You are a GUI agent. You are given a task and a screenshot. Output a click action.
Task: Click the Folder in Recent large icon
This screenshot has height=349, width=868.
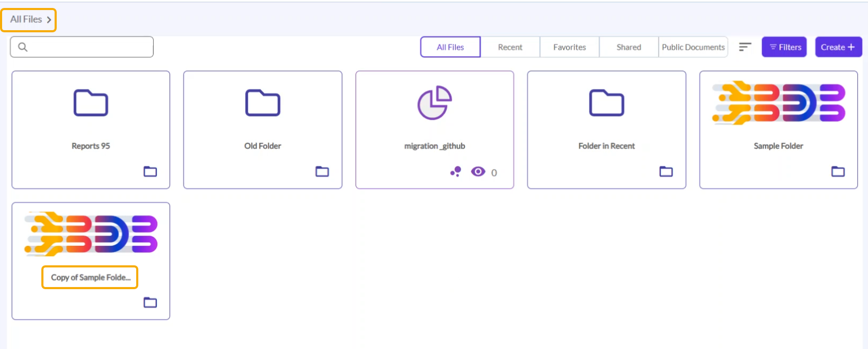pyautogui.click(x=606, y=103)
